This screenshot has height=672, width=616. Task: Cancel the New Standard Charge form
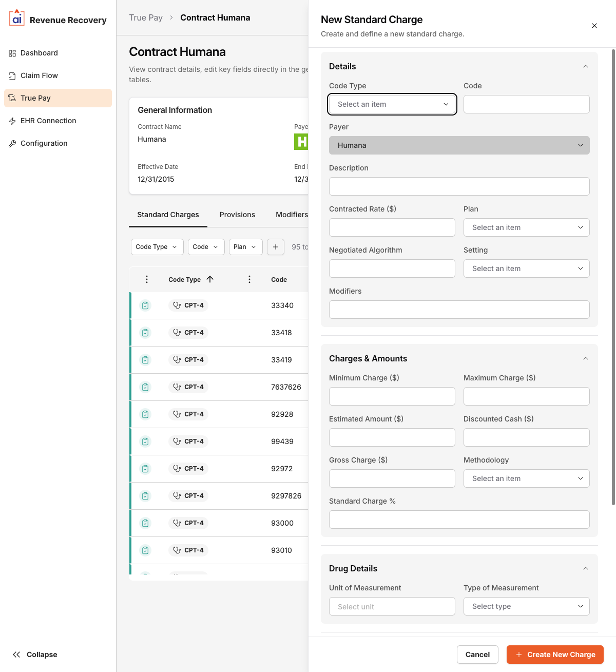477,655
